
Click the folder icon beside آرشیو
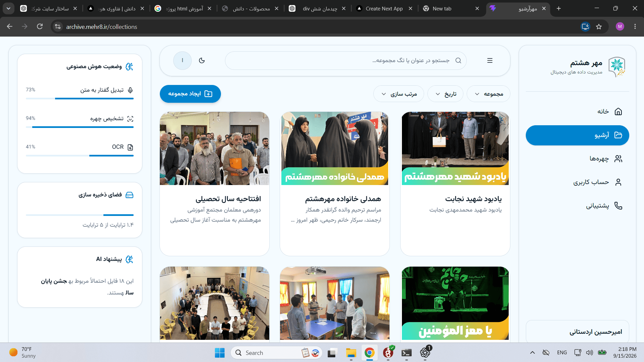click(x=618, y=135)
